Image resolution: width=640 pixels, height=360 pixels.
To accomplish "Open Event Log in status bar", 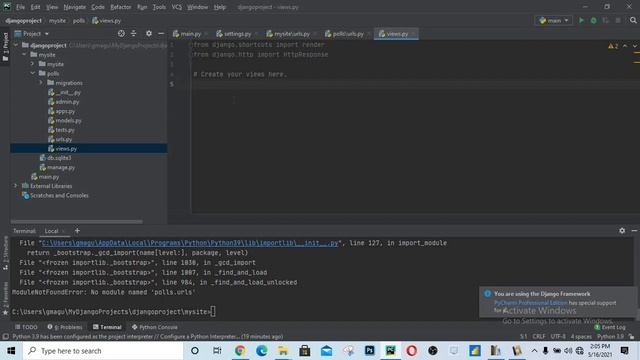I will click(x=610, y=327).
